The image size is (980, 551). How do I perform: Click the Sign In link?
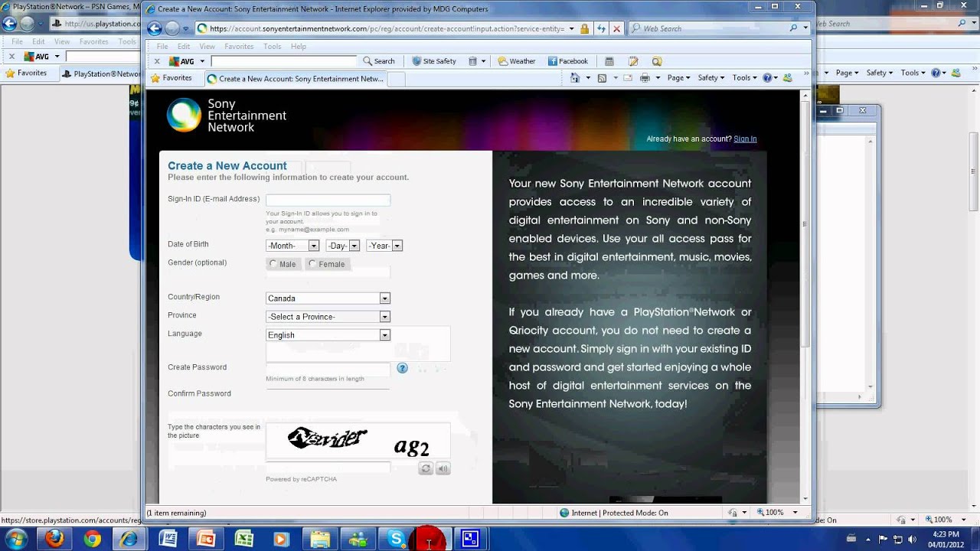pyautogui.click(x=745, y=139)
